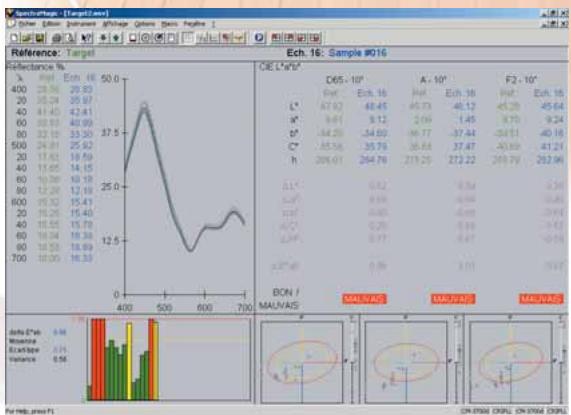Open the Edition menu
This screenshot has height=415, width=571.
[x=51, y=24]
